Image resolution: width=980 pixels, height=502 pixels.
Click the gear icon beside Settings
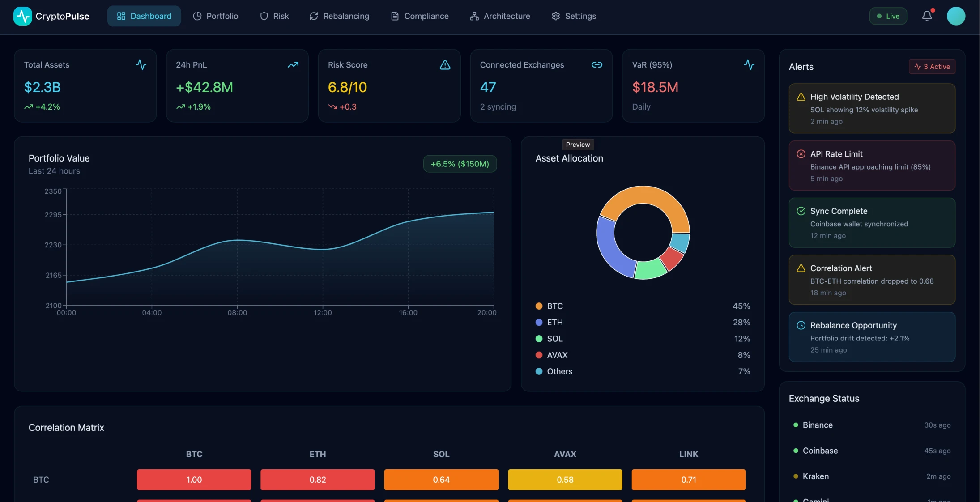point(555,16)
